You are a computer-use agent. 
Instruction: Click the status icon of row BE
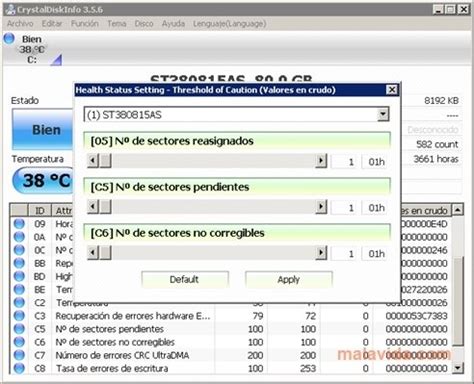pos(19,289)
